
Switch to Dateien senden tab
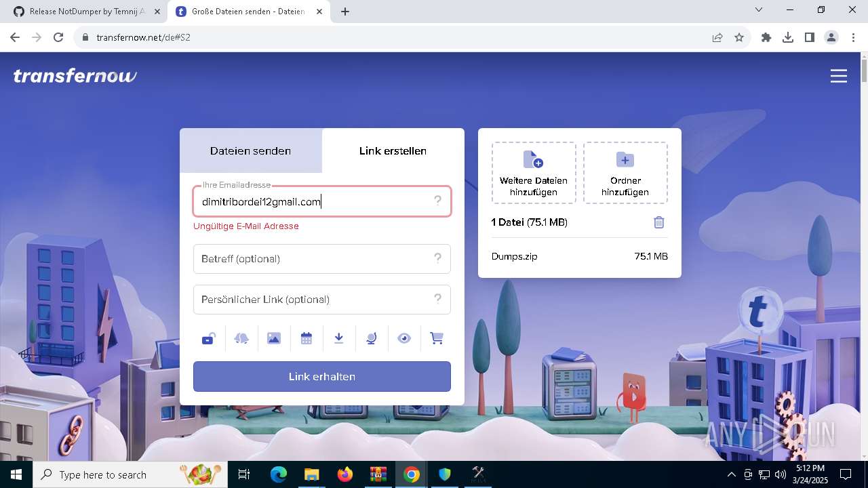pos(251,150)
